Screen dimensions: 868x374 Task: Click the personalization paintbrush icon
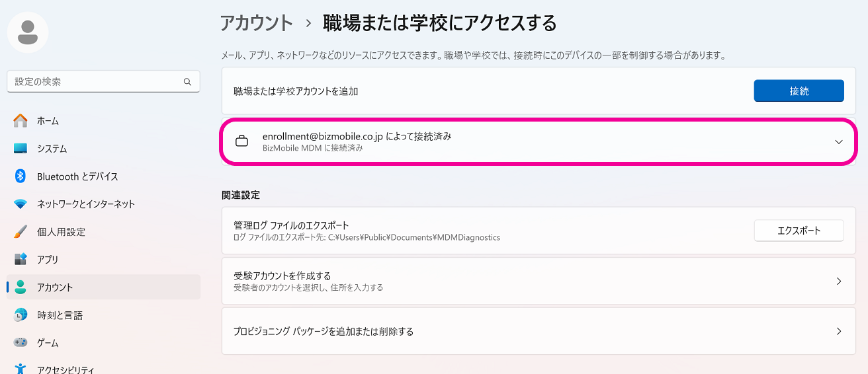pos(21,232)
